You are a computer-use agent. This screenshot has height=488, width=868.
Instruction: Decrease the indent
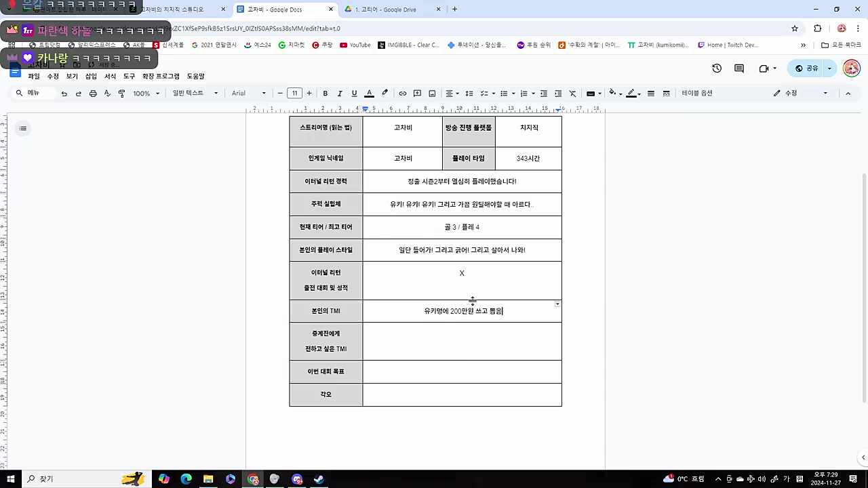544,94
